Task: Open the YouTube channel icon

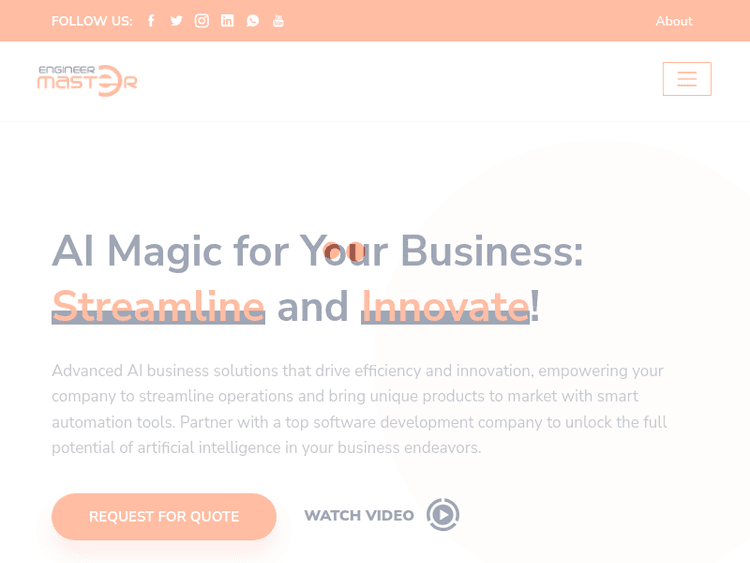Action: tap(278, 21)
